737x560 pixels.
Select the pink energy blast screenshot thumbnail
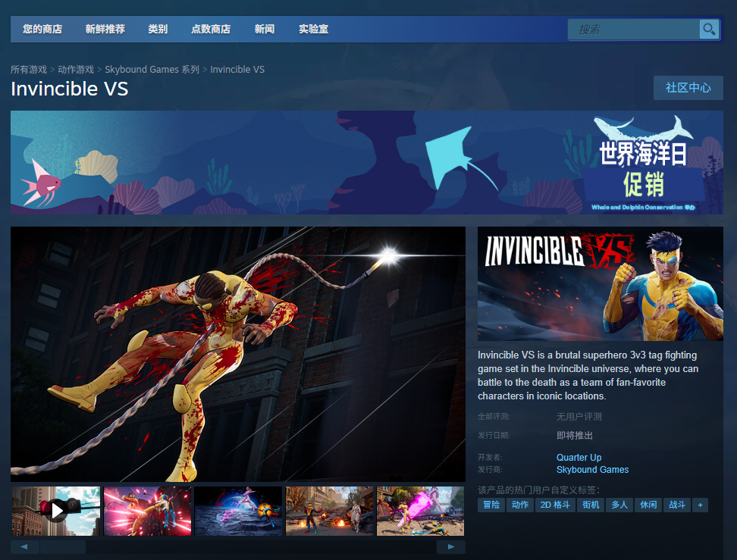(x=420, y=511)
